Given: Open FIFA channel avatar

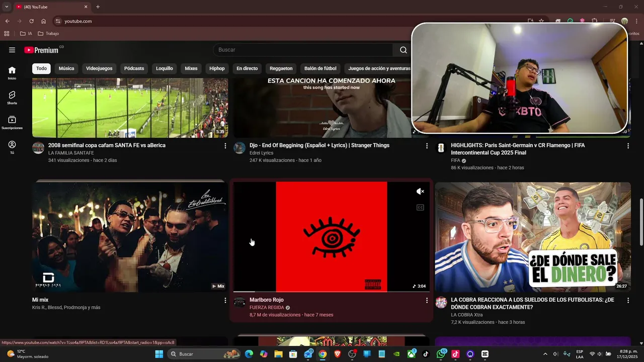Looking at the screenshot, I should coord(441,147).
